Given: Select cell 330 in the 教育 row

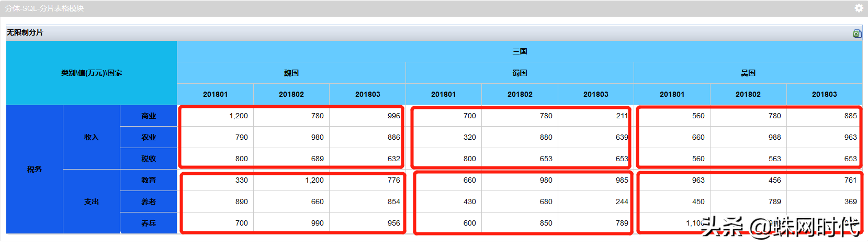Looking at the screenshot, I should click(215, 180).
